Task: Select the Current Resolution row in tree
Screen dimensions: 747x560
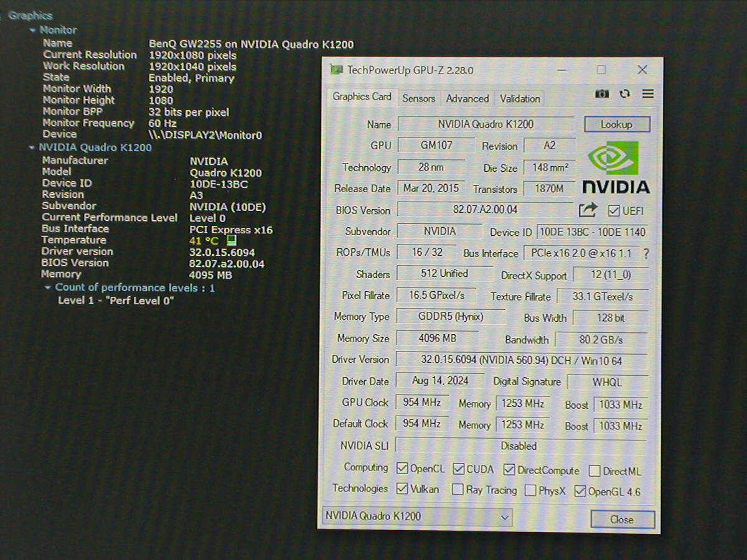Action: point(140,55)
